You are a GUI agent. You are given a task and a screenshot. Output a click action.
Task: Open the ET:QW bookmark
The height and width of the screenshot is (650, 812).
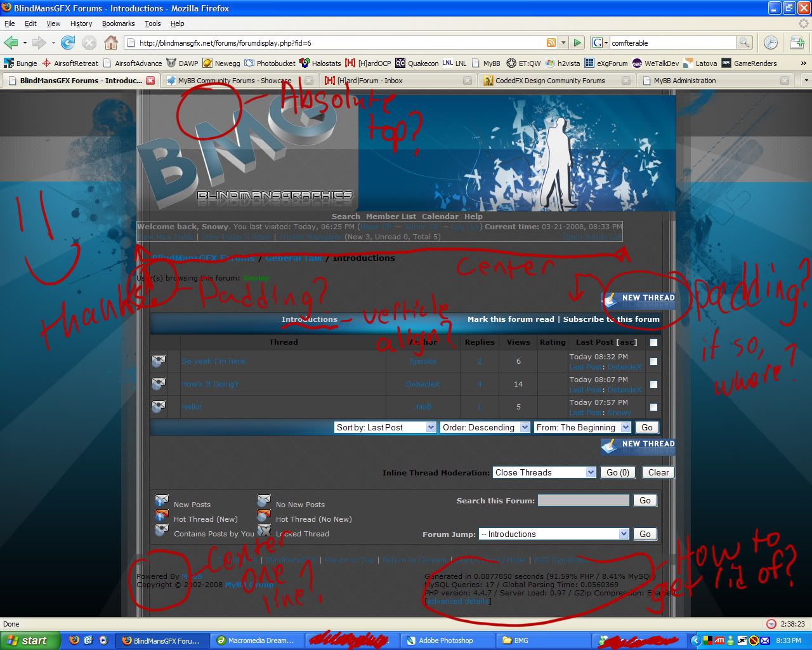[x=523, y=63]
